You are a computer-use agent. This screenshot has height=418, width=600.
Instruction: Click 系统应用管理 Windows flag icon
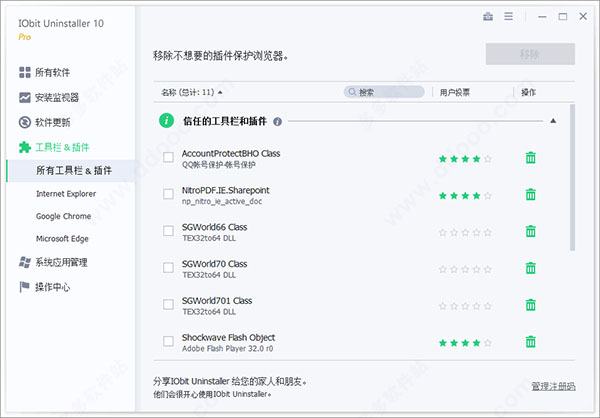(25, 262)
